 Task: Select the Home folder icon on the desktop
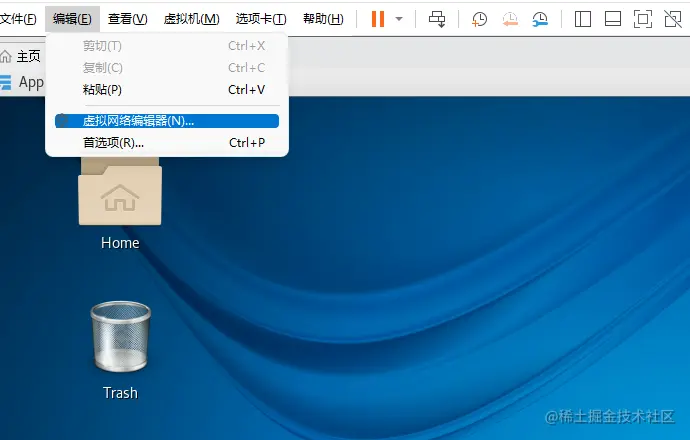coord(120,191)
